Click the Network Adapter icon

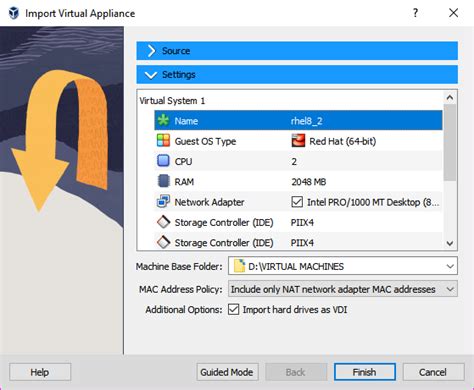163,202
